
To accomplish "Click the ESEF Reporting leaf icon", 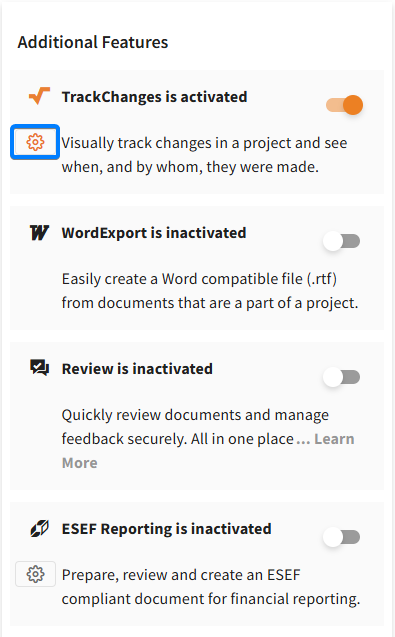I will pyautogui.click(x=39, y=528).
